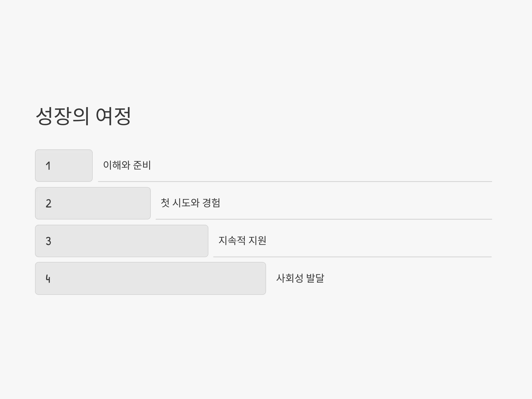Select the gray bar numbered 2
Image resolution: width=532 pixels, height=399 pixels.
click(x=93, y=203)
